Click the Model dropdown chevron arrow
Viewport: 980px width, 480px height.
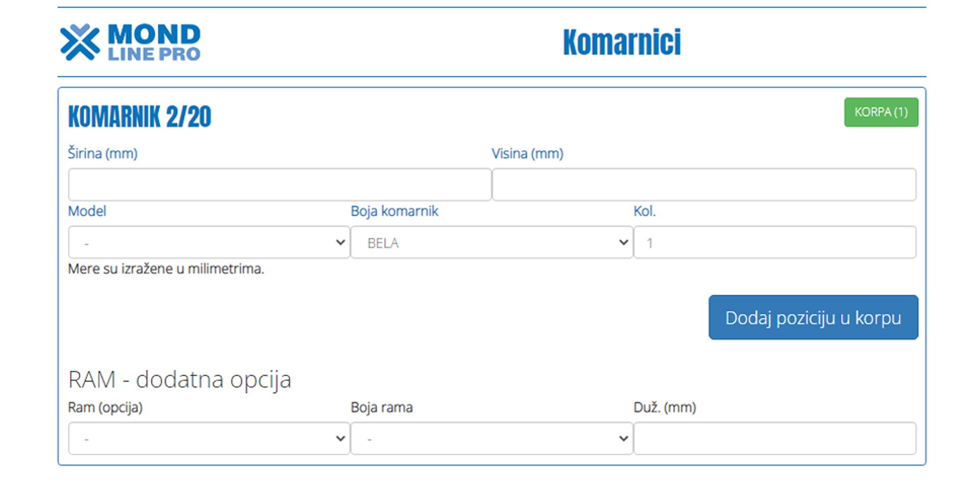point(340,243)
